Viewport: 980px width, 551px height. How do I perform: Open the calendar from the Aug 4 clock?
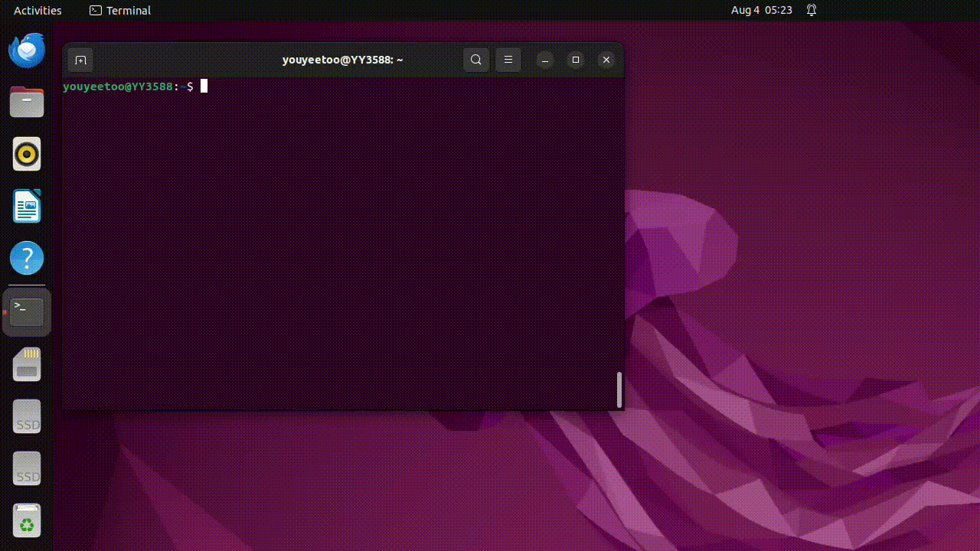[761, 11]
